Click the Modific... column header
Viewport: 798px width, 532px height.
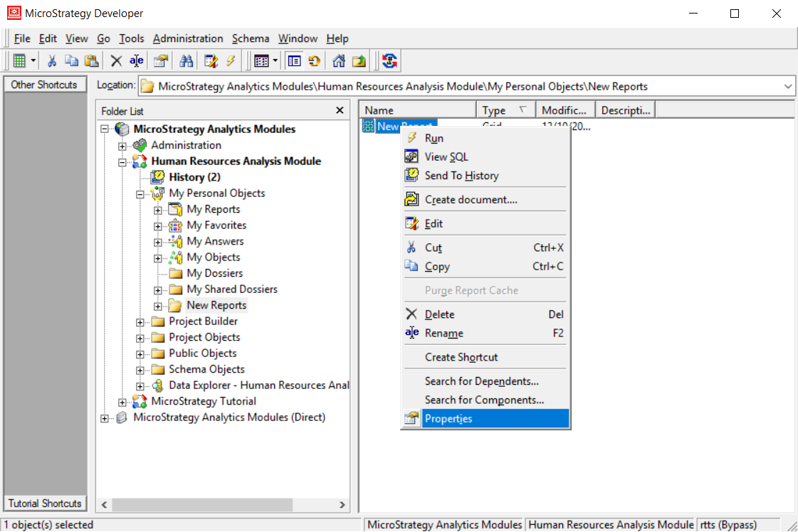coord(565,110)
